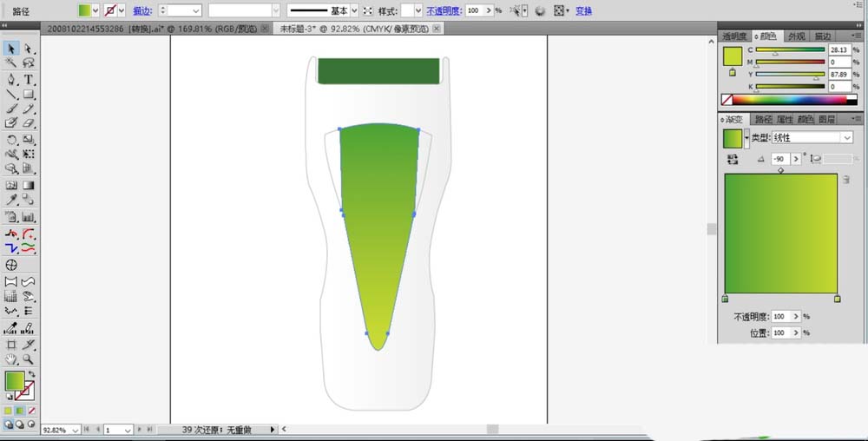Image resolution: width=868 pixels, height=441 pixels.
Task: Click the C value field 28.13
Action: [x=839, y=49]
